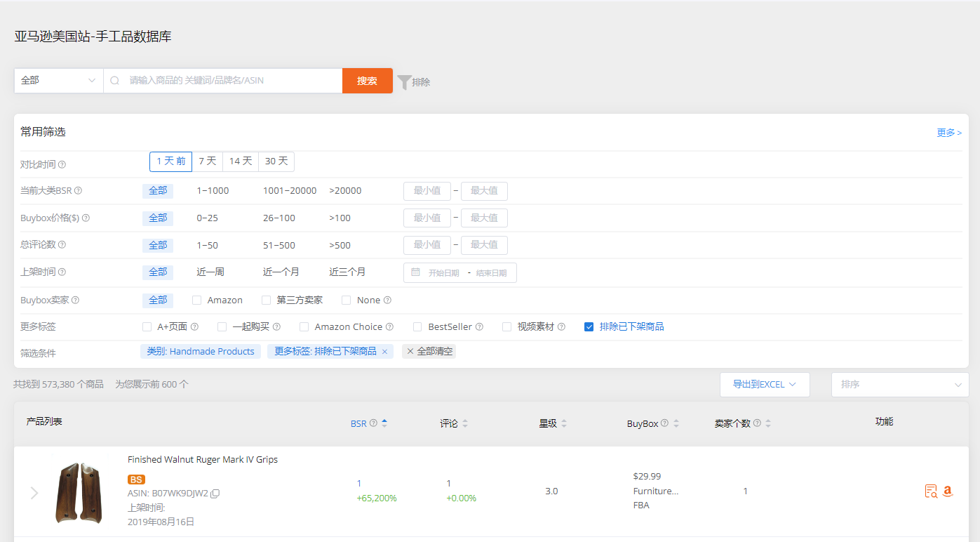The image size is (980, 542).
Task: Expand the 导出到EXCEL dropdown
Action: point(765,384)
